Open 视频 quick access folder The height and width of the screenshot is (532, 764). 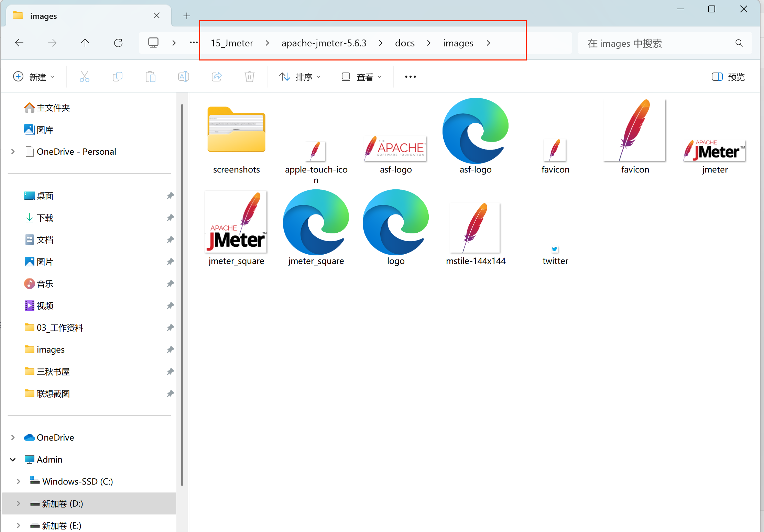tap(39, 306)
